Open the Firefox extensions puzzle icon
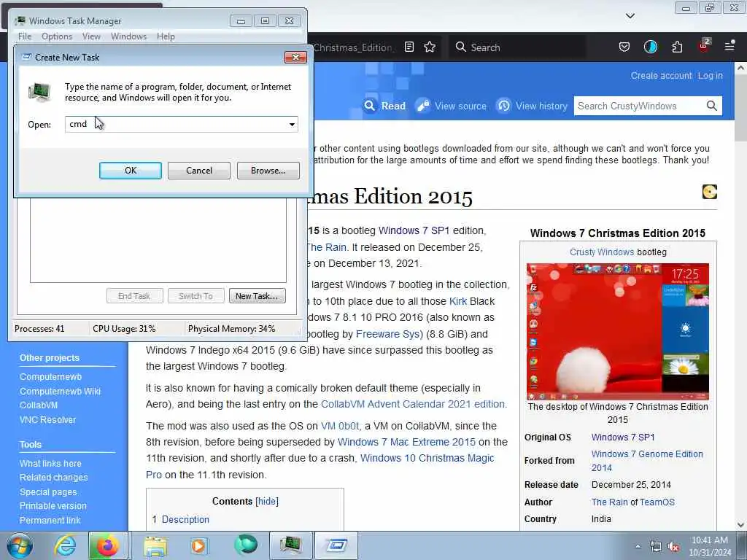 pos(677,47)
